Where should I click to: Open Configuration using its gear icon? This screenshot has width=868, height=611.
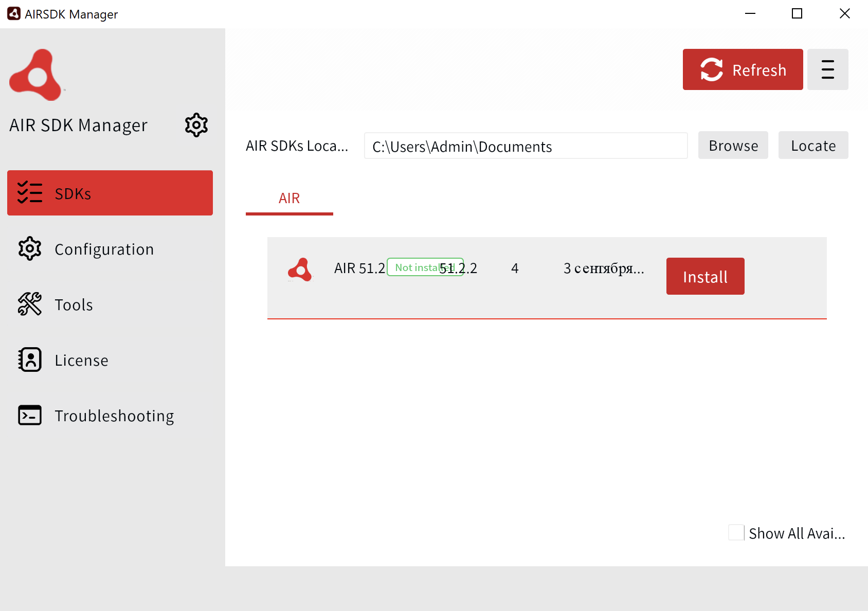[x=29, y=248]
